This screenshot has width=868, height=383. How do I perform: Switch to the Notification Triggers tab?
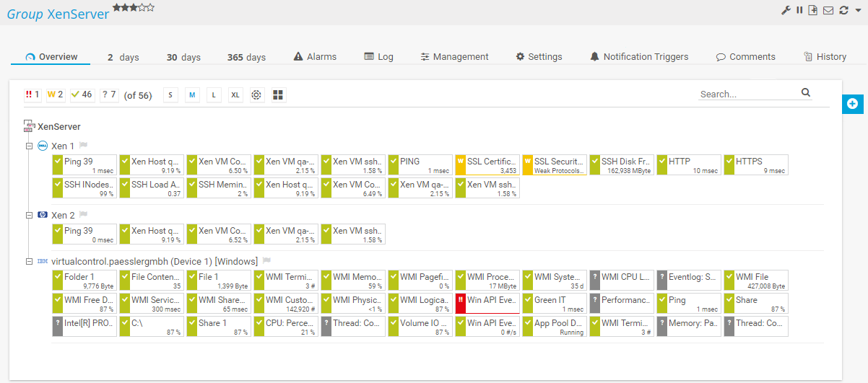click(x=638, y=57)
